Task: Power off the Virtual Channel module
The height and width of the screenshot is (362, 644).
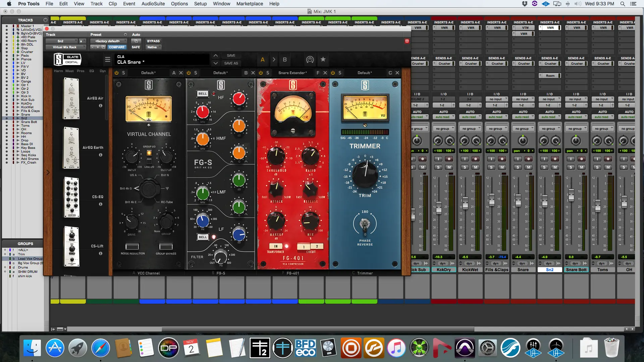Action: point(116,73)
